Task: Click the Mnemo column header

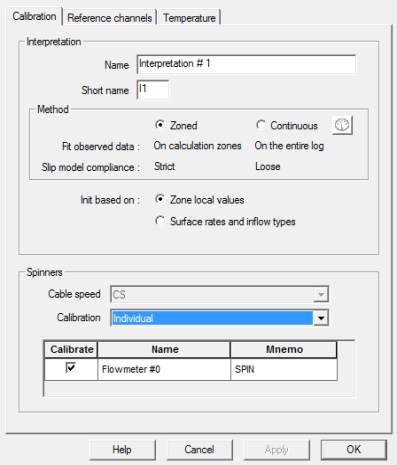Action: (284, 349)
